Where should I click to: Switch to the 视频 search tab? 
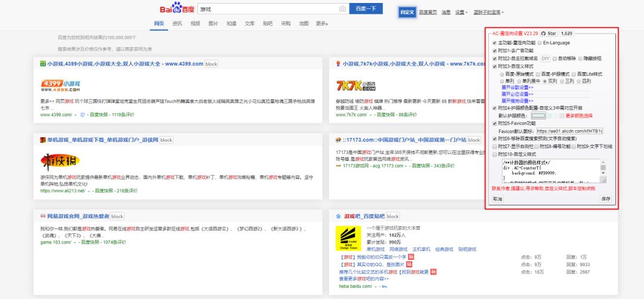[195, 23]
